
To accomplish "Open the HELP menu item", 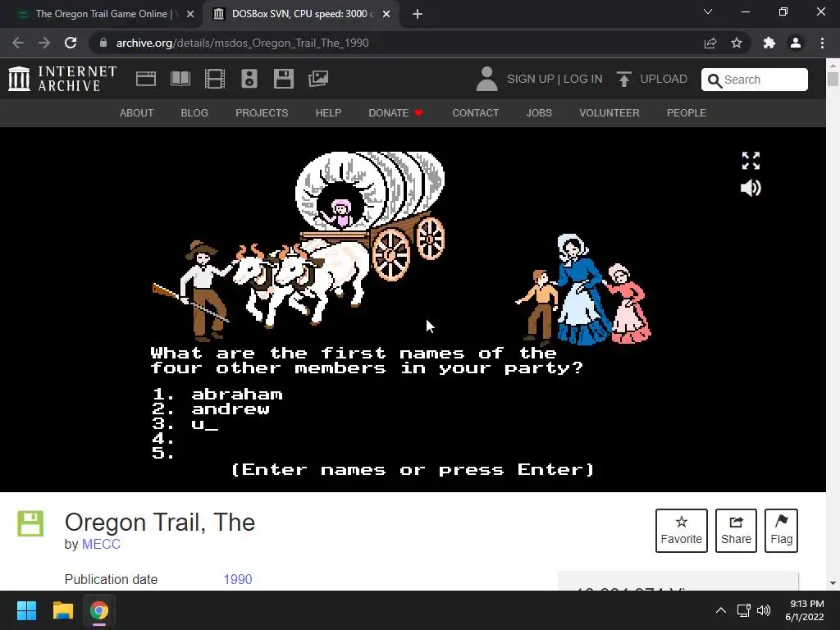I will click(328, 113).
